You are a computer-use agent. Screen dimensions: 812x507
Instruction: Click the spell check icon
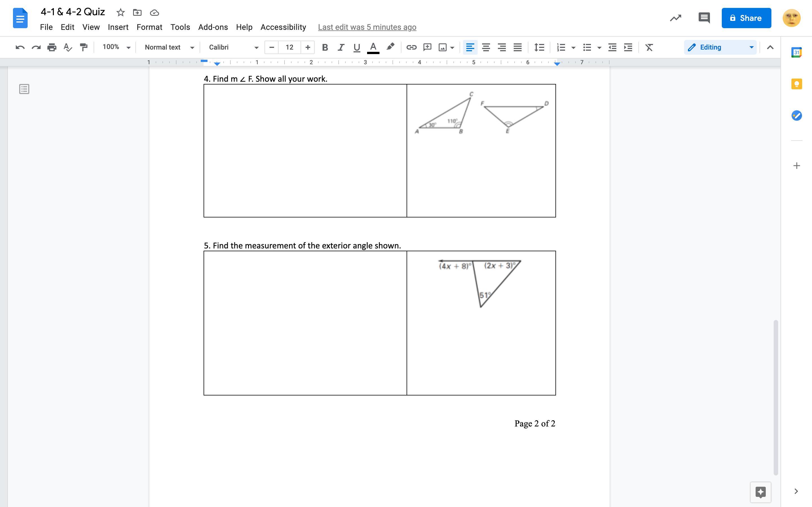pos(68,47)
